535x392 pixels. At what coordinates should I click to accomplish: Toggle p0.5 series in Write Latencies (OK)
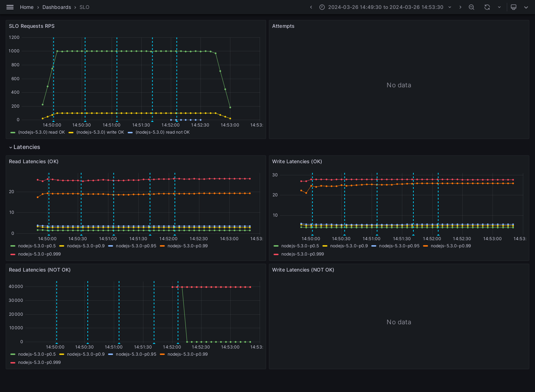point(300,246)
